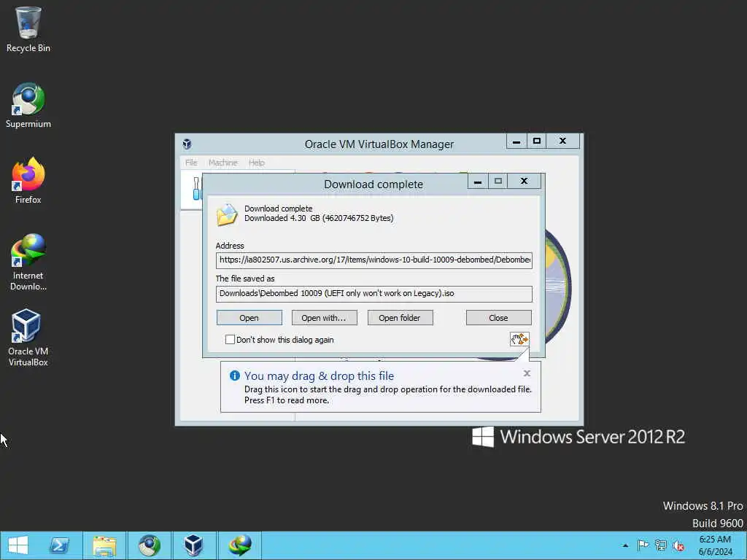Maximize the VirtualBox Manager window
Viewport: 747px width, 560px height.
(x=536, y=141)
